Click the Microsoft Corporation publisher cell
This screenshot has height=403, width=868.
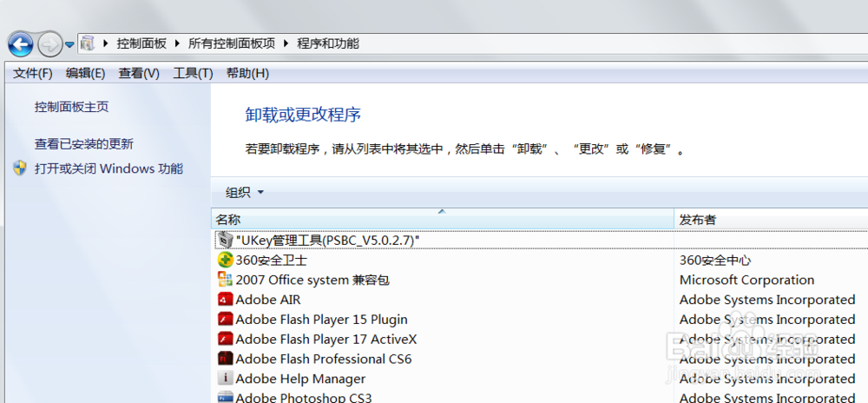point(746,281)
